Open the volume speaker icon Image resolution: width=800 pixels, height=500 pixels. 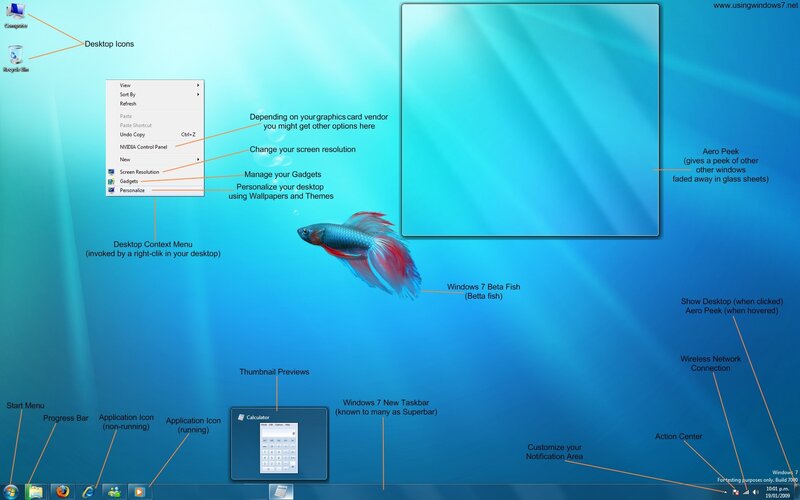pos(756,492)
